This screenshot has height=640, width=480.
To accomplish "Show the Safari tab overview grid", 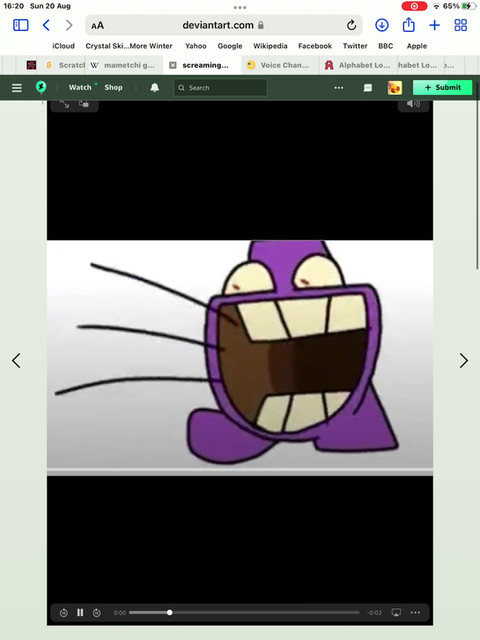I will click(x=461, y=25).
